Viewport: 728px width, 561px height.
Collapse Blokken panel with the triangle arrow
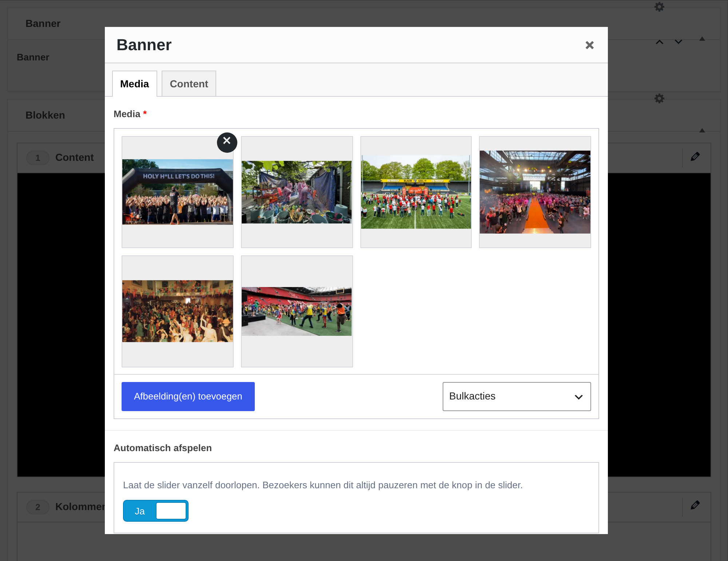pyautogui.click(x=702, y=130)
